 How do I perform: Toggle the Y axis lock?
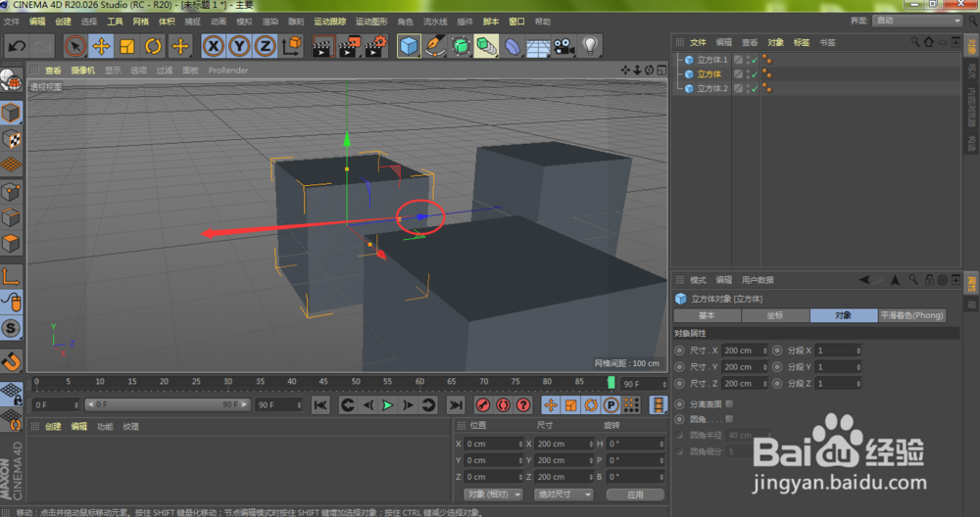point(239,46)
